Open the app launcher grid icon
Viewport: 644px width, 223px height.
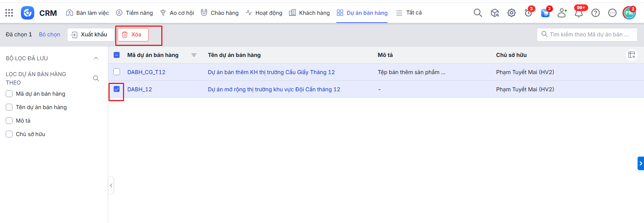[9, 13]
